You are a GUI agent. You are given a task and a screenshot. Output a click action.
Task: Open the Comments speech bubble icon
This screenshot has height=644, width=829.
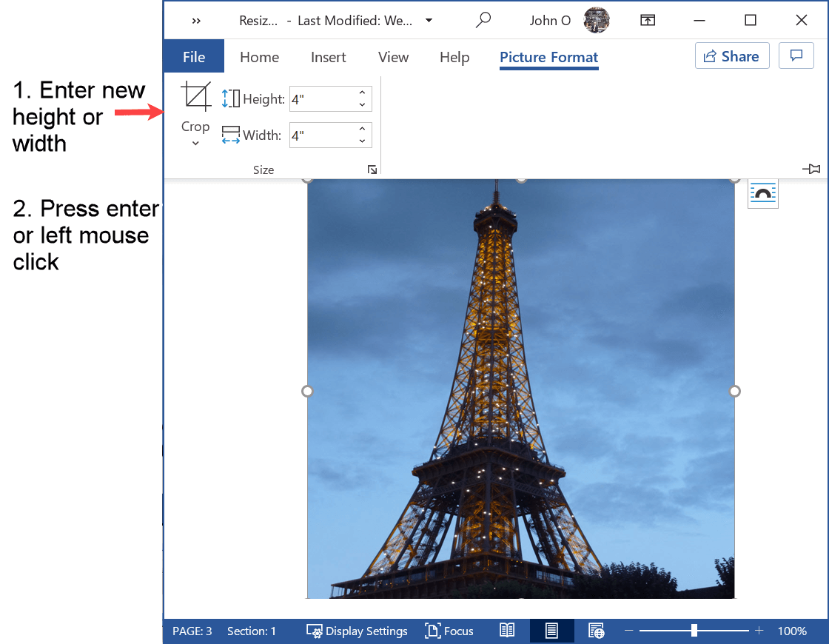(x=796, y=56)
